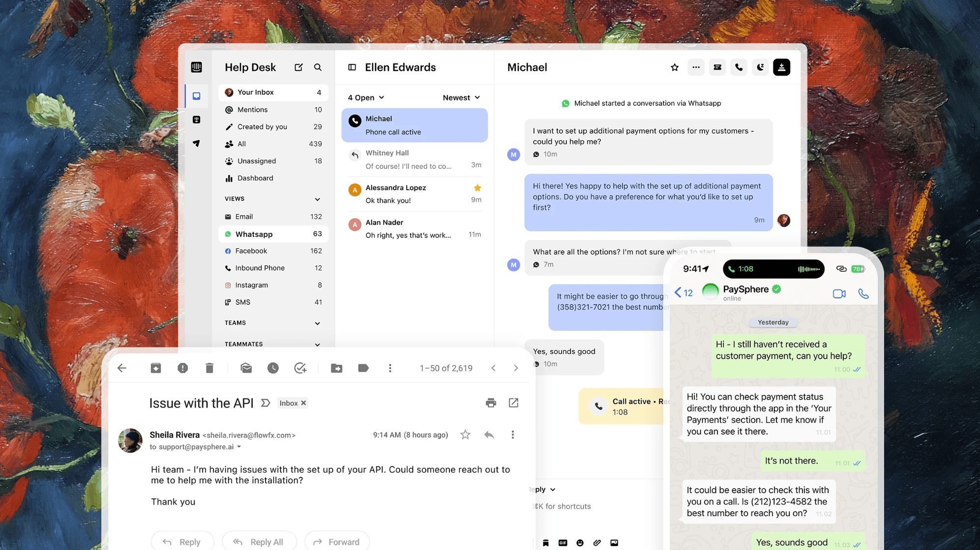
Task: Click the phone call icon in Michael's header
Action: [x=739, y=67]
